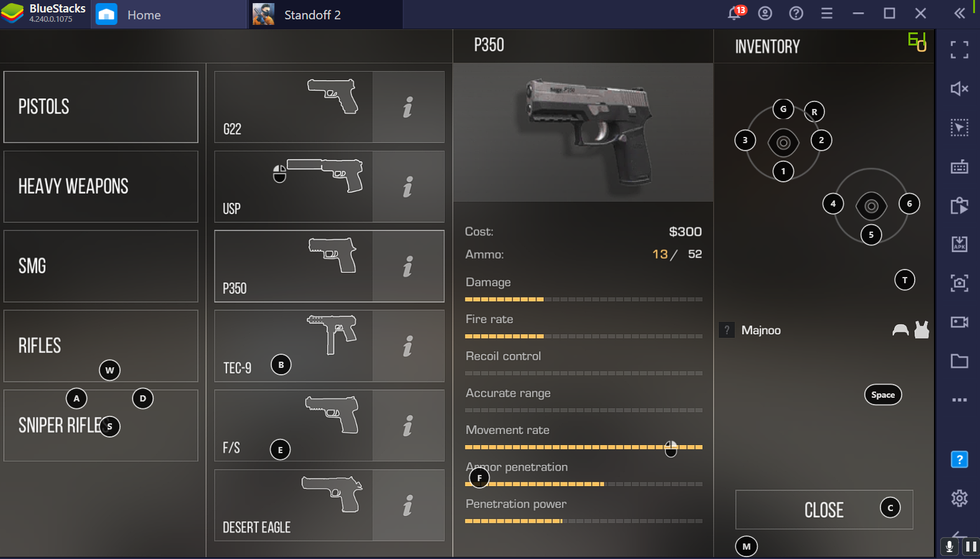Open info for the G22 pistol

(x=408, y=107)
